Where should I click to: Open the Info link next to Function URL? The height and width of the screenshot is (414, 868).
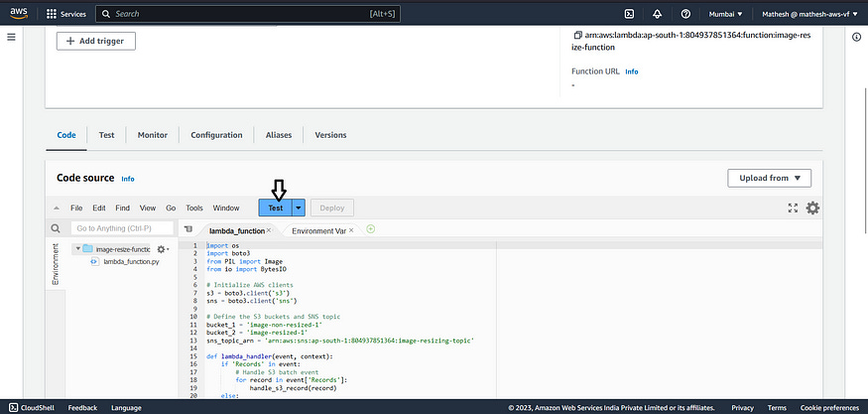click(632, 72)
